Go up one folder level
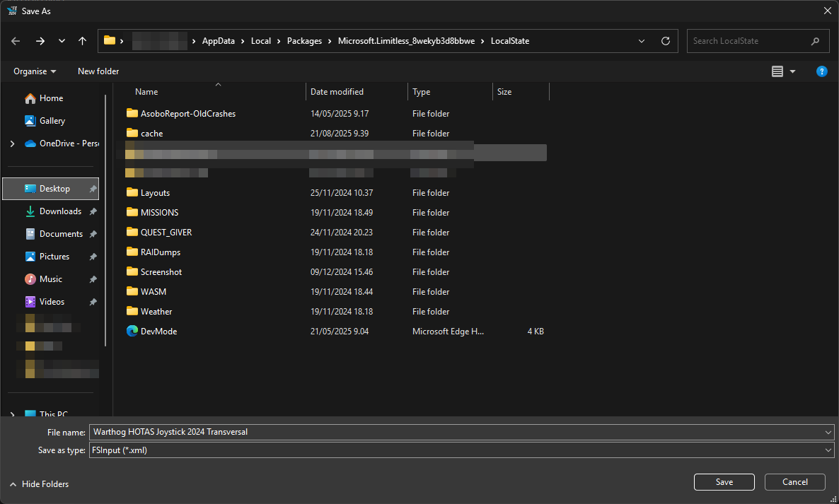This screenshot has width=839, height=504. (x=82, y=41)
